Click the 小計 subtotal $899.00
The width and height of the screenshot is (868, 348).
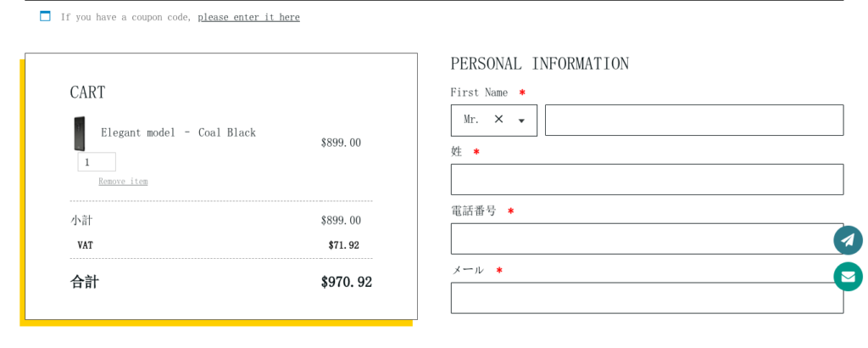pyautogui.click(x=341, y=221)
